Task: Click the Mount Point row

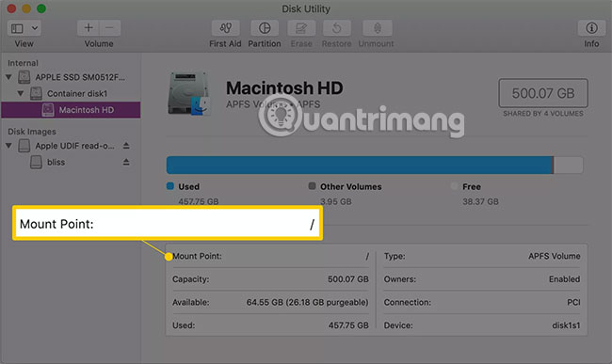Action: 270,256
